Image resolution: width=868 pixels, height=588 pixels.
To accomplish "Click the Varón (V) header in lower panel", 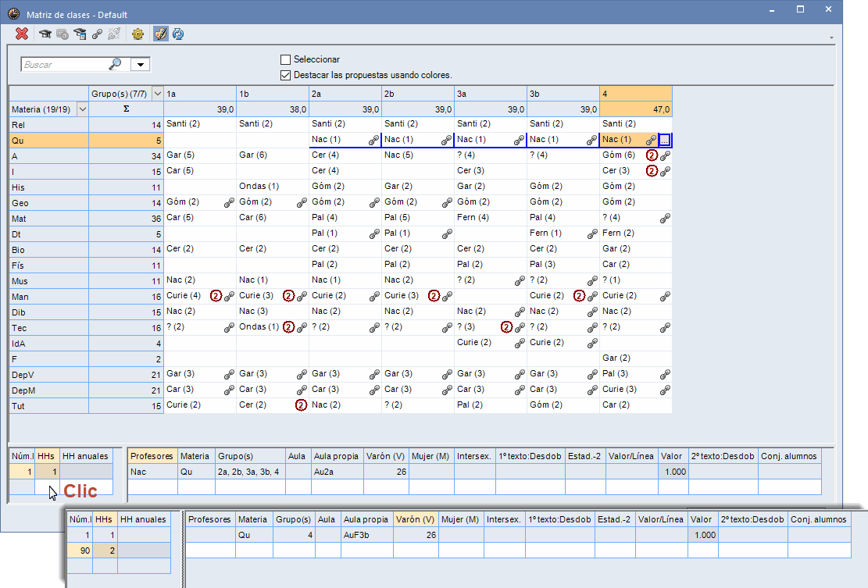I will [x=415, y=519].
